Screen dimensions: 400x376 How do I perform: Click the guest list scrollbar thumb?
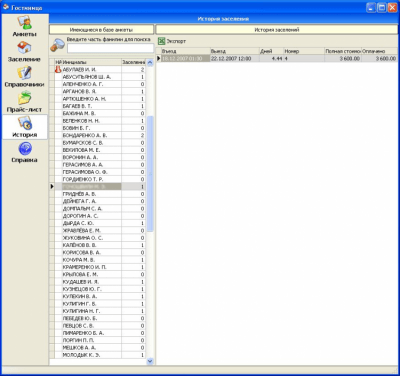[x=150, y=174]
